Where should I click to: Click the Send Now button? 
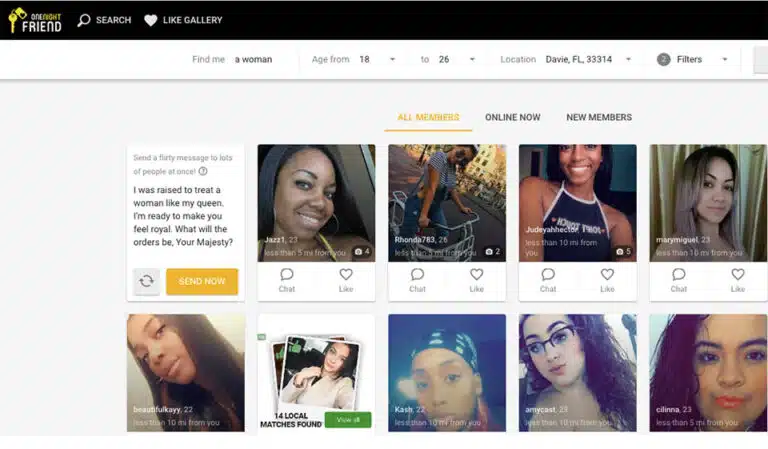coord(202,282)
